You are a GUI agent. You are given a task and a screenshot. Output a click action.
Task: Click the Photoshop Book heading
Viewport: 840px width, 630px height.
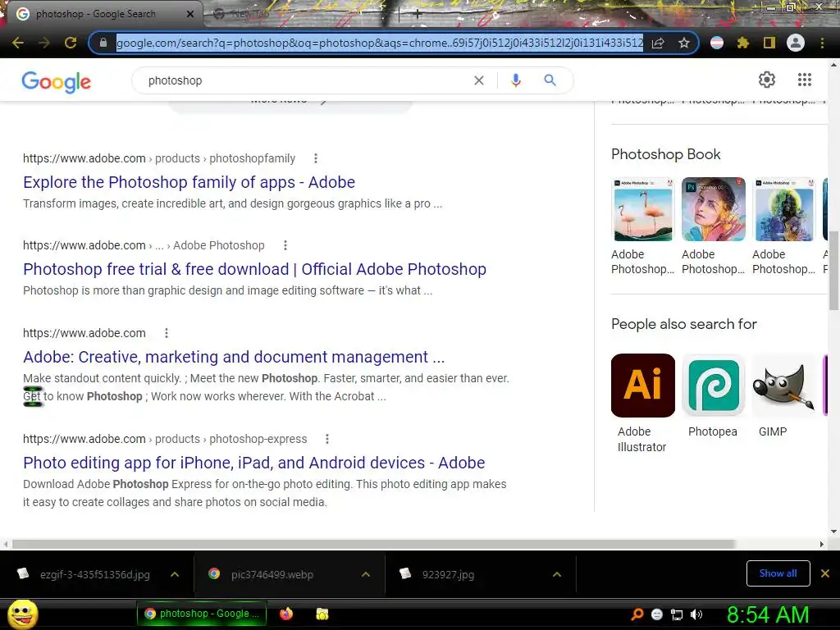[x=666, y=154]
